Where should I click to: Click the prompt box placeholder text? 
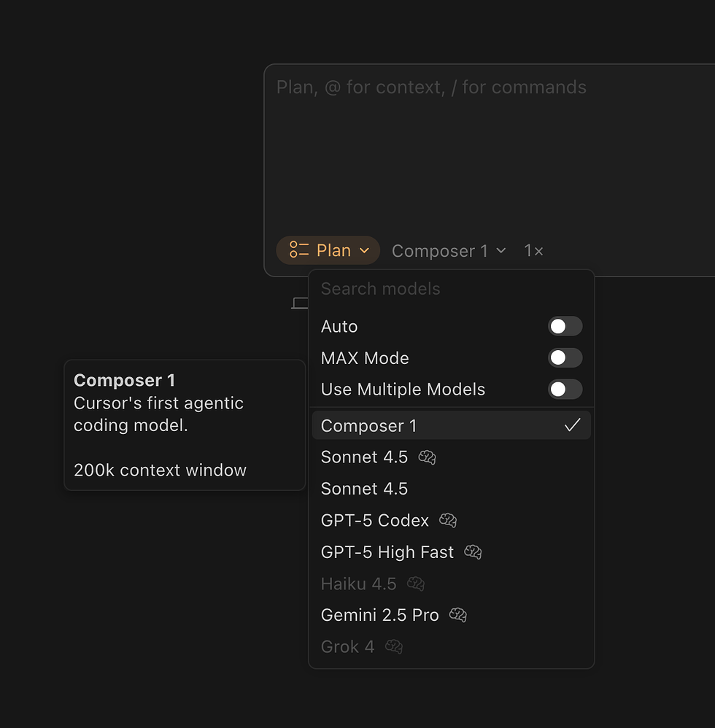tap(431, 88)
